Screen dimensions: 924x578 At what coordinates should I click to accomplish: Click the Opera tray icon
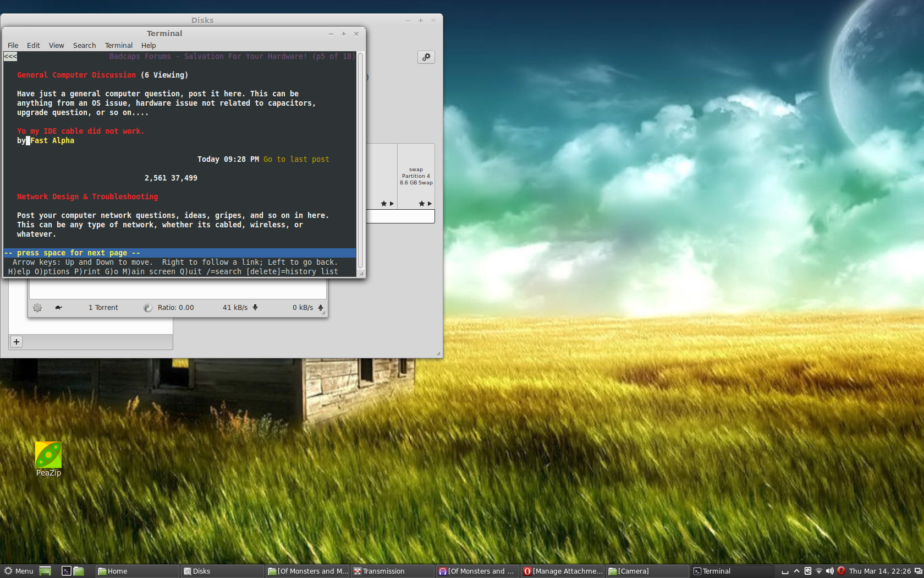840,571
